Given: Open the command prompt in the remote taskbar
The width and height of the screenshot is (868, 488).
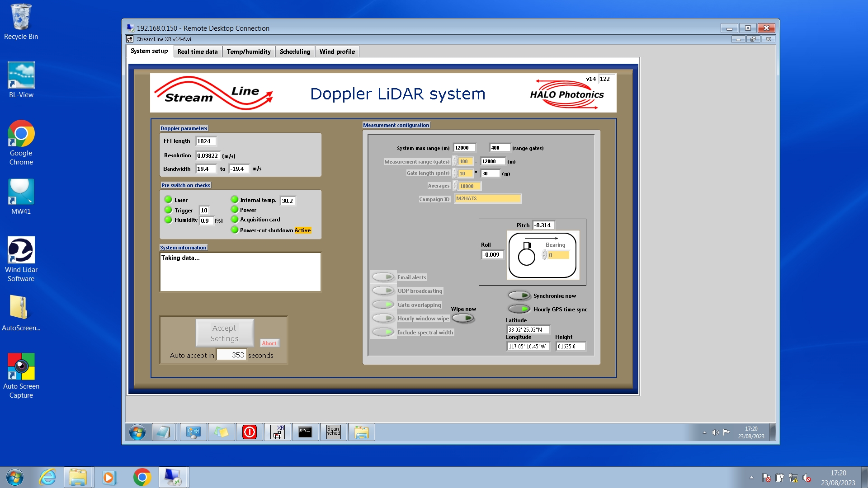Looking at the screenshot, I should point(305,432).
